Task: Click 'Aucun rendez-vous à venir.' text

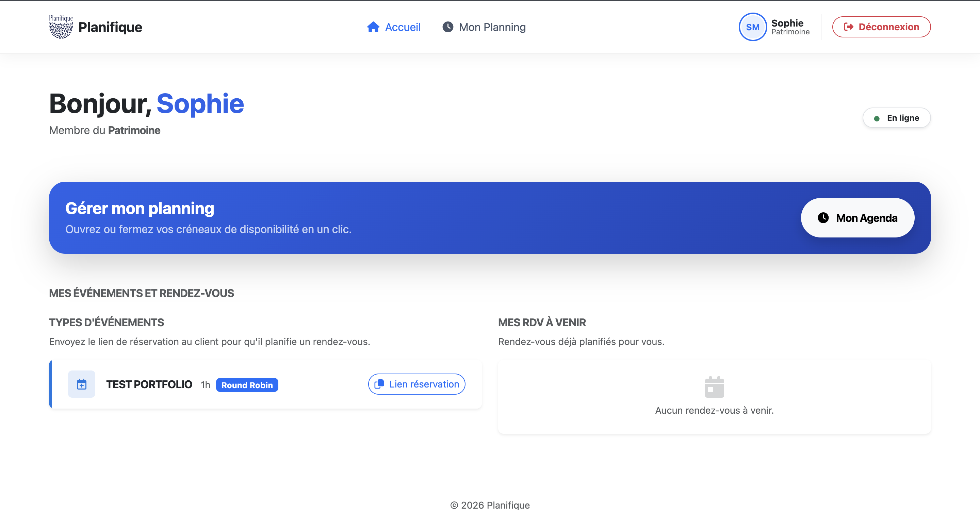Action: click(714, 410)
